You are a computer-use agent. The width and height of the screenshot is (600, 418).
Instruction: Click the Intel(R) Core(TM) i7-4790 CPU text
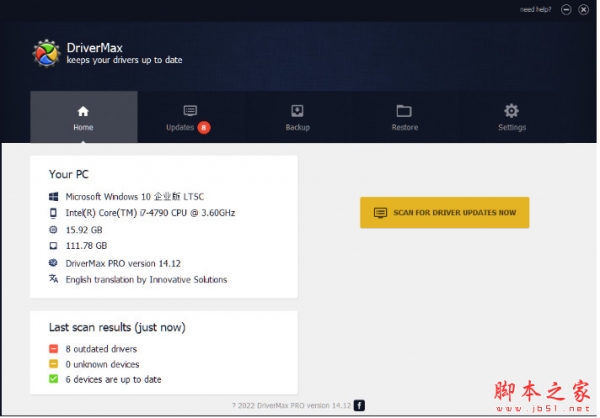click(150, 213)
